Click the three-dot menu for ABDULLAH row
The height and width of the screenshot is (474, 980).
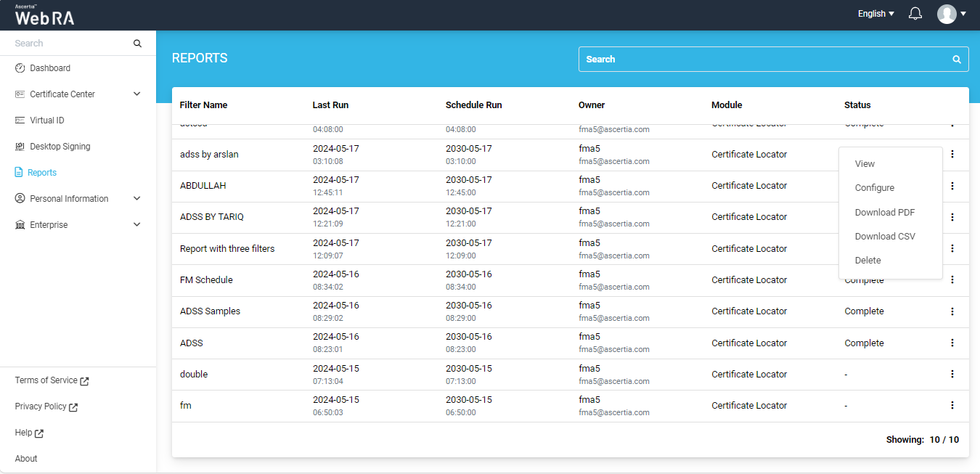click(x=952, y=186)
